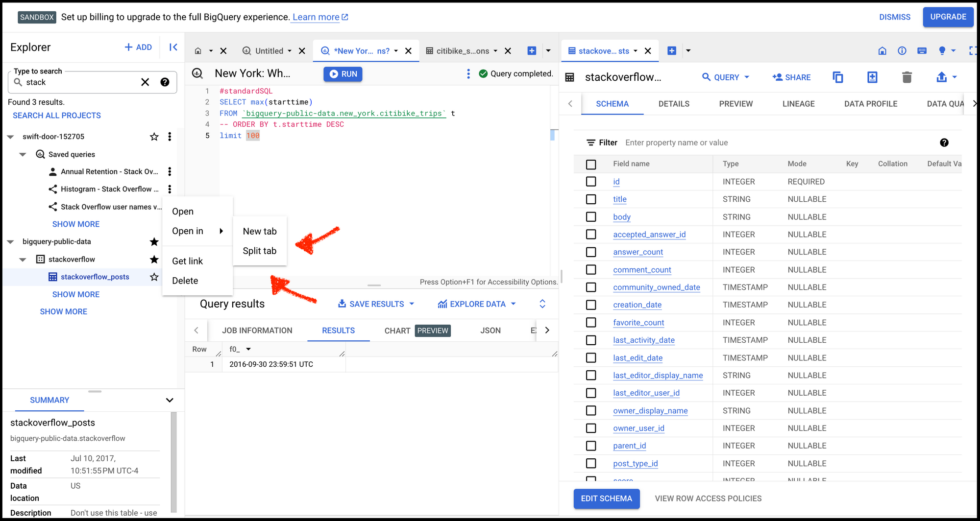Screen dimensions: 980x521
Task: Collapse the stackoverflow dataset node
Action: [23, 259]
